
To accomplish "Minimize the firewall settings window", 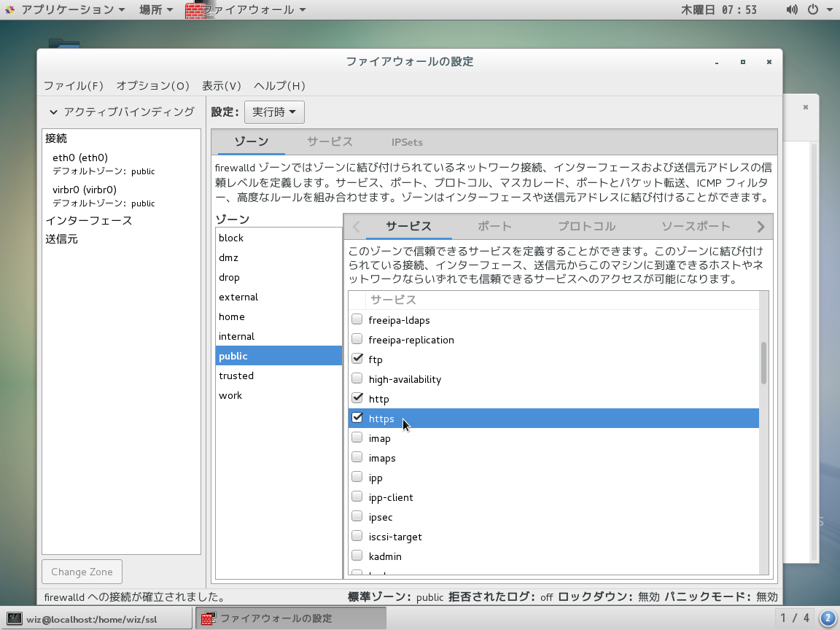I will pos(716,62).
